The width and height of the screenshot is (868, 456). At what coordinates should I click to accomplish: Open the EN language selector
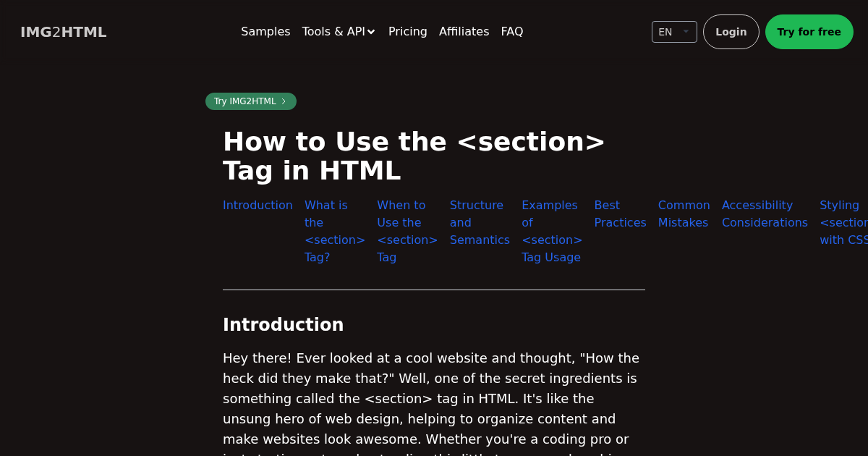[673, 32]
